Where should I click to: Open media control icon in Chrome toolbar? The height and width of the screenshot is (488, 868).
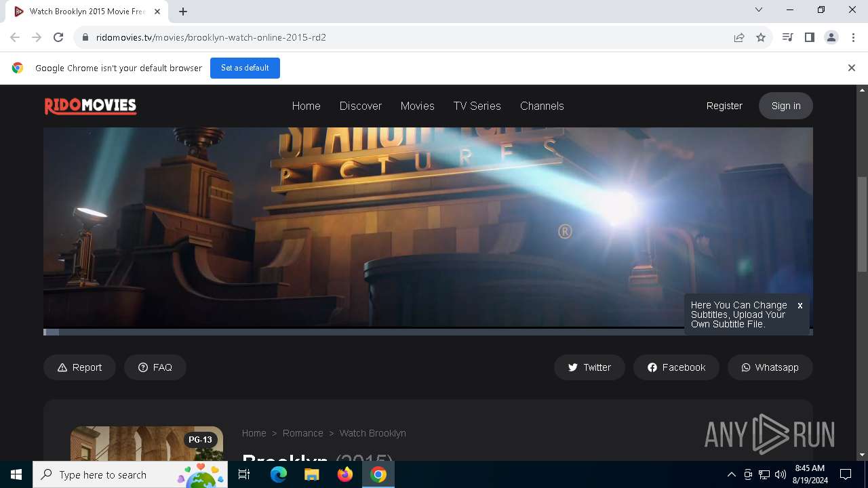(787, 37)
